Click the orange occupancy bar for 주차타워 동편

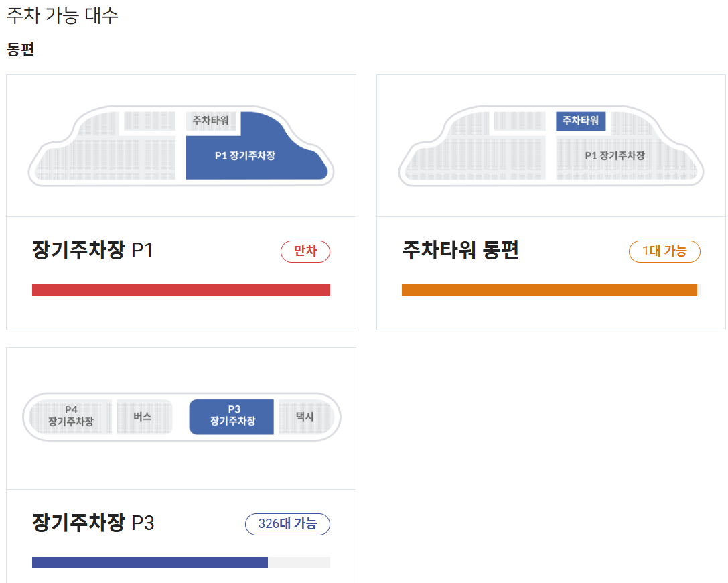tap(551, 289)
